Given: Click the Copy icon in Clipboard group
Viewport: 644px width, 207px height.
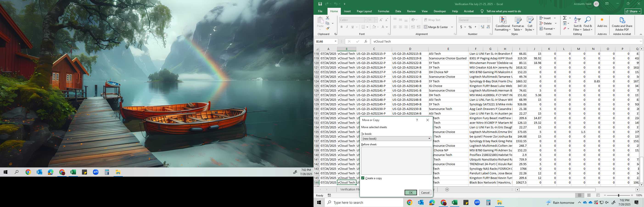Looking at the screenshot, I should 328,23.
